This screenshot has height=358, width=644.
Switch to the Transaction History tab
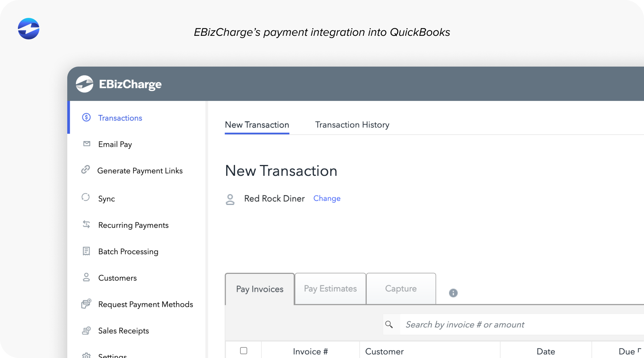(352, 125)
